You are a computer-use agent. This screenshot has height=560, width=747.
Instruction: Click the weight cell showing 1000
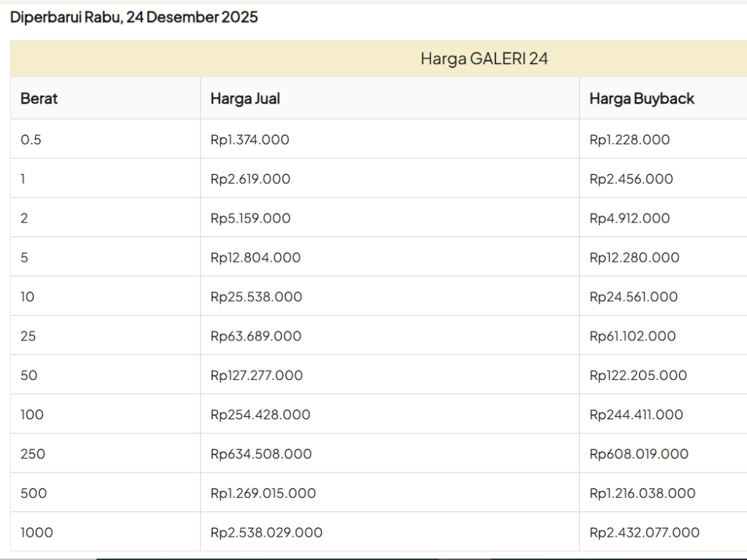pos(36,533)
